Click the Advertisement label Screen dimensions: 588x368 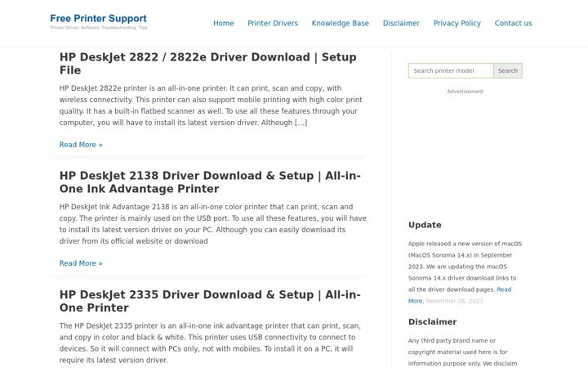coord(465,92)
